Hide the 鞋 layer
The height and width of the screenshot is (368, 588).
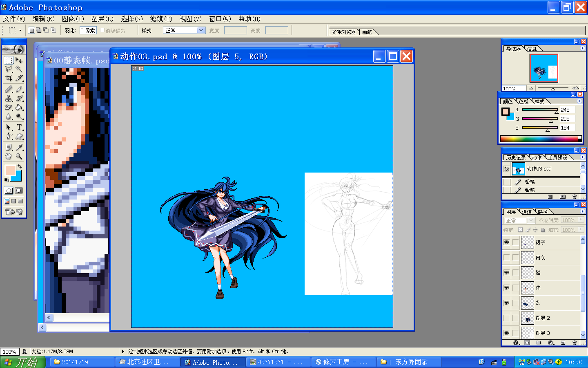[506, 273]
